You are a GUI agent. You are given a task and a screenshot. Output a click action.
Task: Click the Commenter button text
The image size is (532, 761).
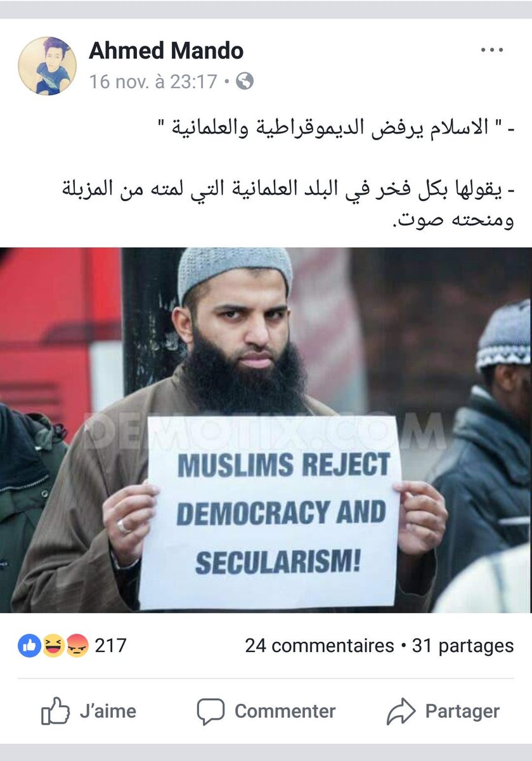285,712
